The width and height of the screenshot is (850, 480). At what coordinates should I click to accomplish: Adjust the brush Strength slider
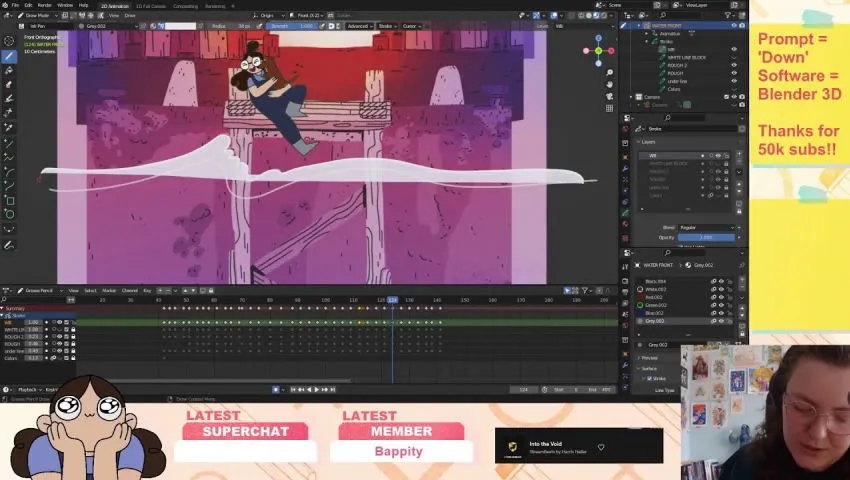[x=292, y=26]
